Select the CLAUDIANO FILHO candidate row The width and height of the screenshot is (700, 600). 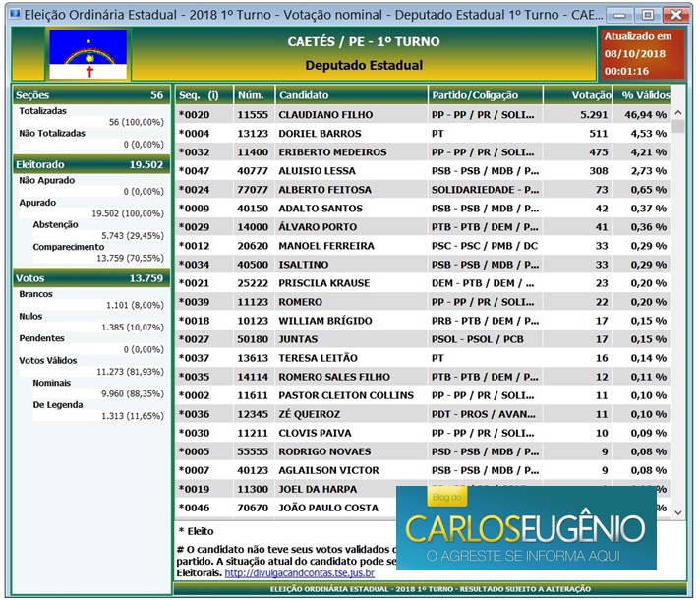click(423, 115)
